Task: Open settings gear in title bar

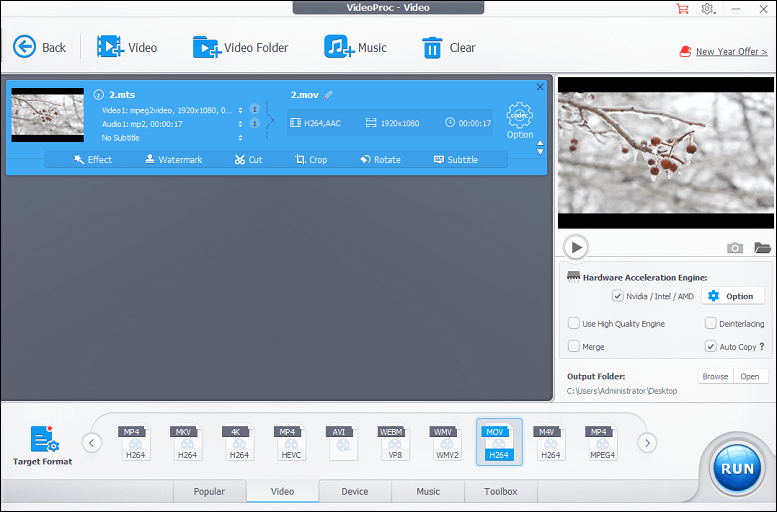Action: [708, 8]
